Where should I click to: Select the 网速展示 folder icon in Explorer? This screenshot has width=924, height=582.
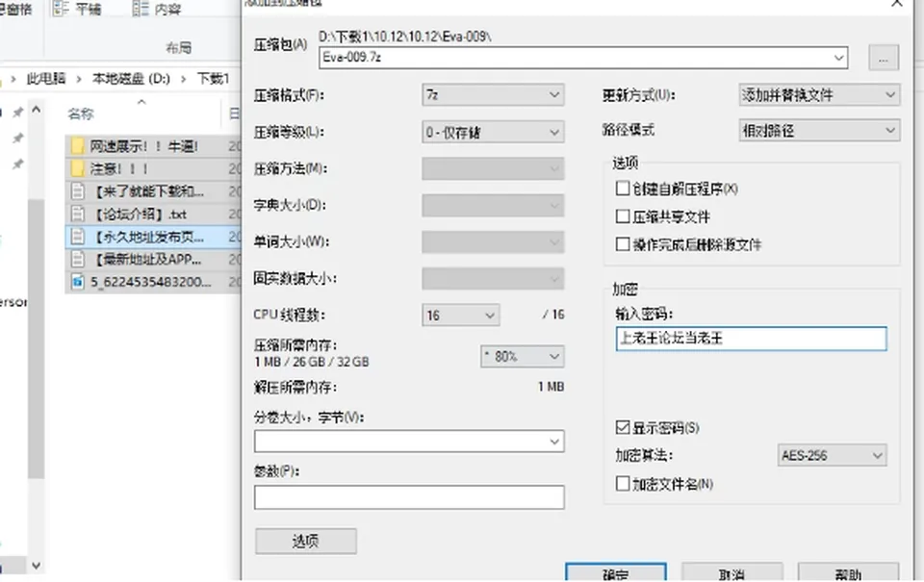tap(77, 146)
